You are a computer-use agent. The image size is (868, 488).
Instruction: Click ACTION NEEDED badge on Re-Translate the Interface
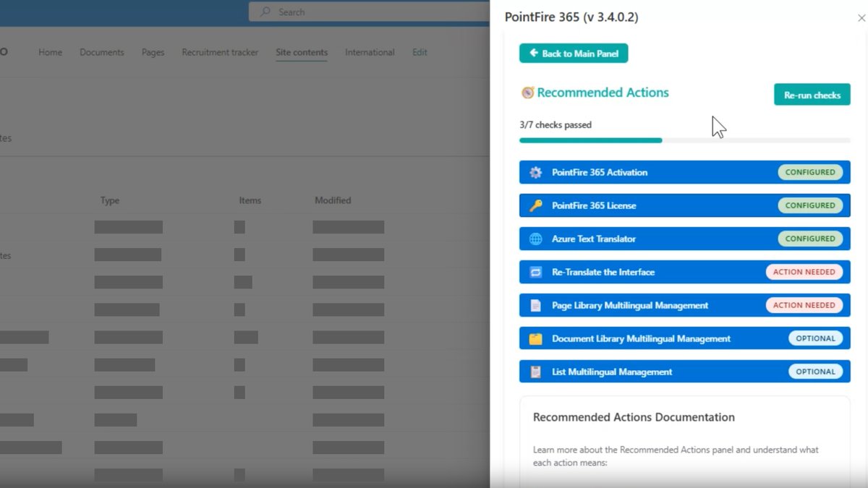tap(804, 273)
